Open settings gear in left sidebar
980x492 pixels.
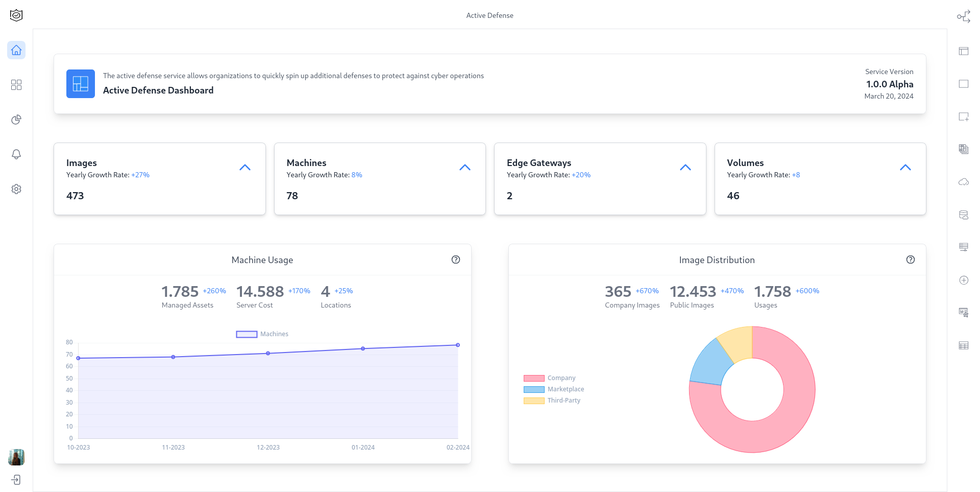(16, 189)
